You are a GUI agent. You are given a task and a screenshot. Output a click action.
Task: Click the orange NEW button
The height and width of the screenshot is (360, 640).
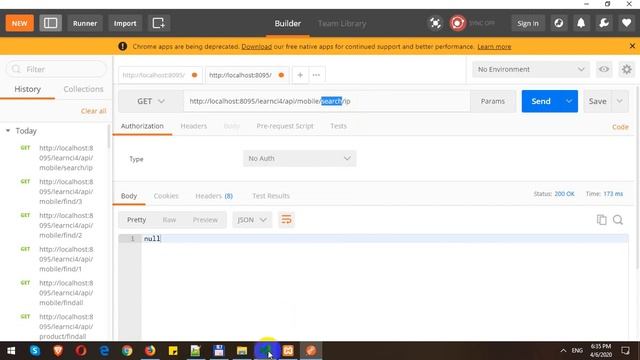pyautogui.click(x=20, y=23)
